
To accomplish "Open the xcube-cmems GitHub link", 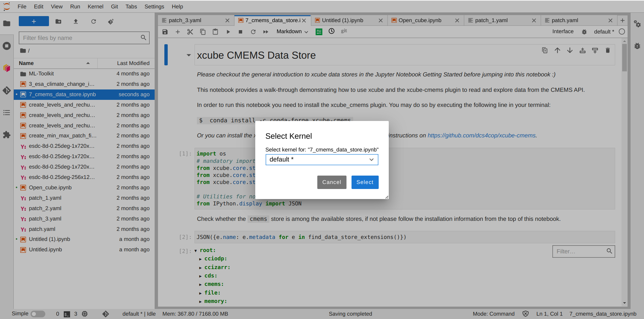I will (x=481, y=135).
